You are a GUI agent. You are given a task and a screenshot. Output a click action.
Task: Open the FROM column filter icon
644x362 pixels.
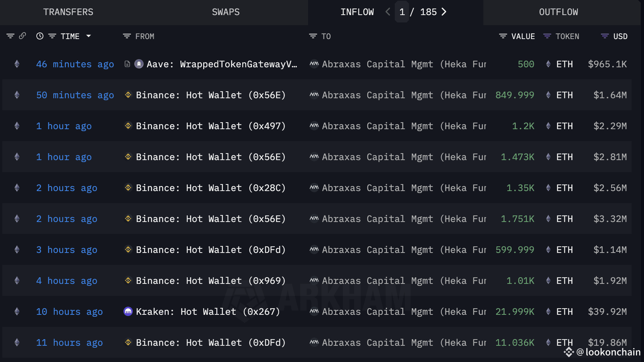[x=127, y=36]
